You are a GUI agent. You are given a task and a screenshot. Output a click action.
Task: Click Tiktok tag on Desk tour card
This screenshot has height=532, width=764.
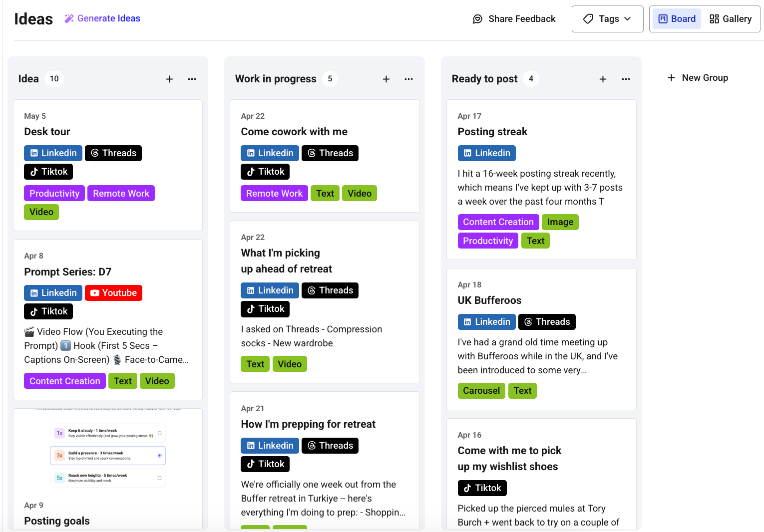click(48, 172)
